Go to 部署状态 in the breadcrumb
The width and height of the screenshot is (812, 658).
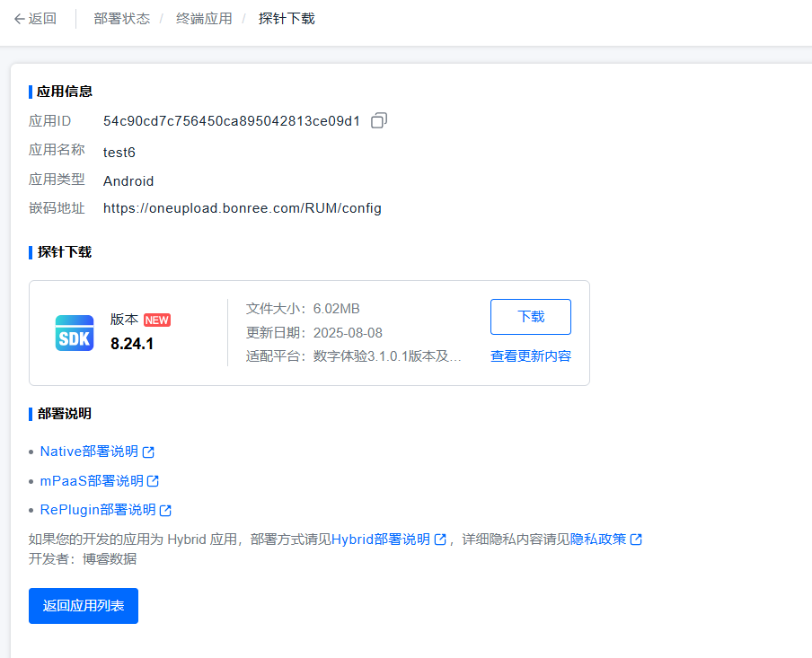point(121,19)
